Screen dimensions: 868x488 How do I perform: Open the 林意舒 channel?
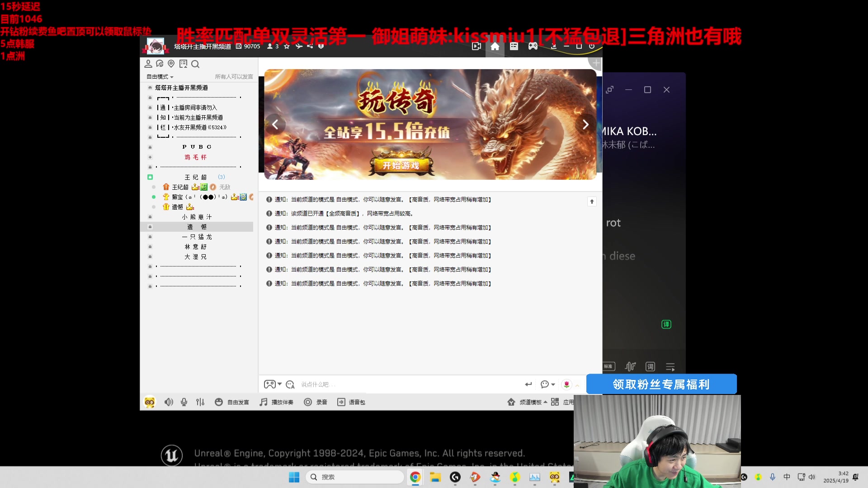tap(196, 247)
